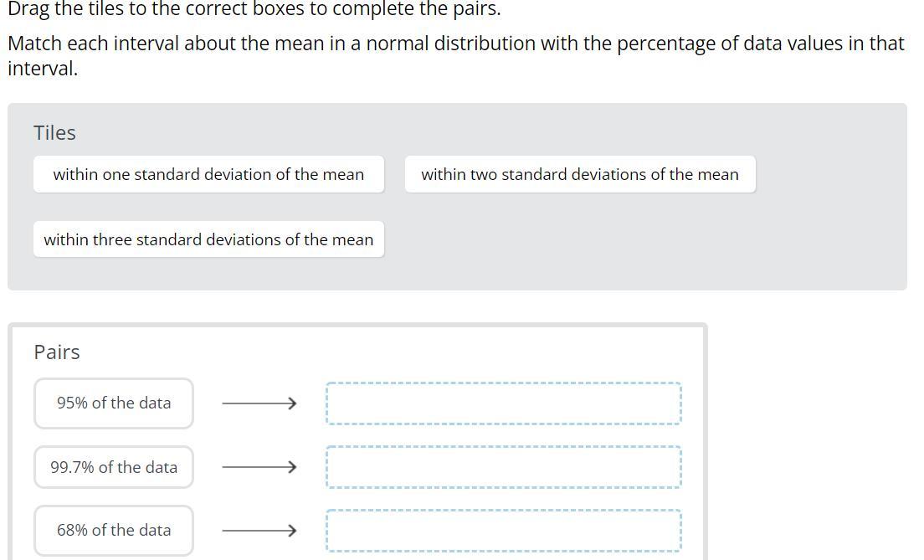Click the word 'interval.' ending the question

point(43,69)
